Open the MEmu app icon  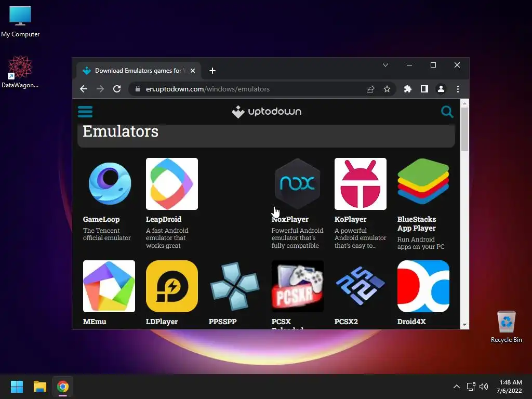tap(109, 286)
